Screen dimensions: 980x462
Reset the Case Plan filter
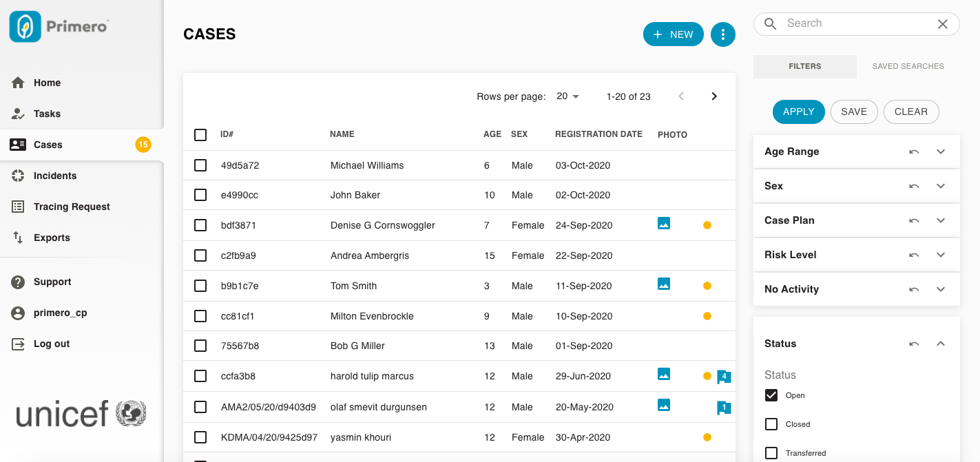[914, 220]
